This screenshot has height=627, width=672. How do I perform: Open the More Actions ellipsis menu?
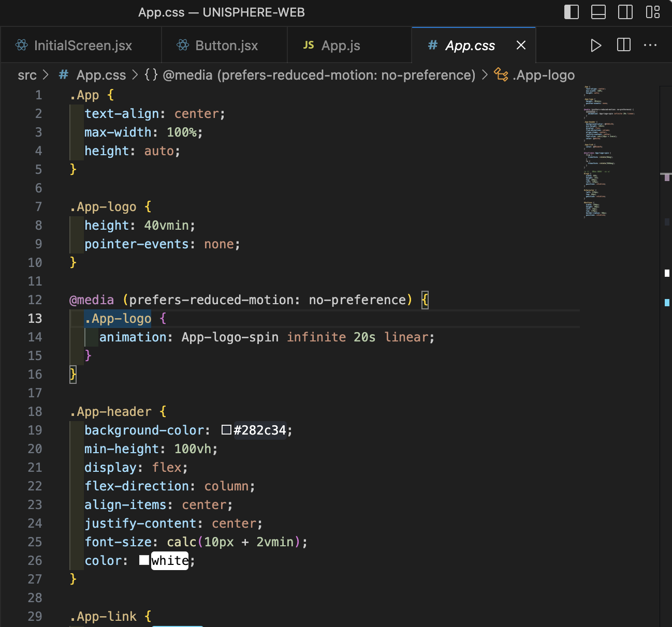[650, 45]
